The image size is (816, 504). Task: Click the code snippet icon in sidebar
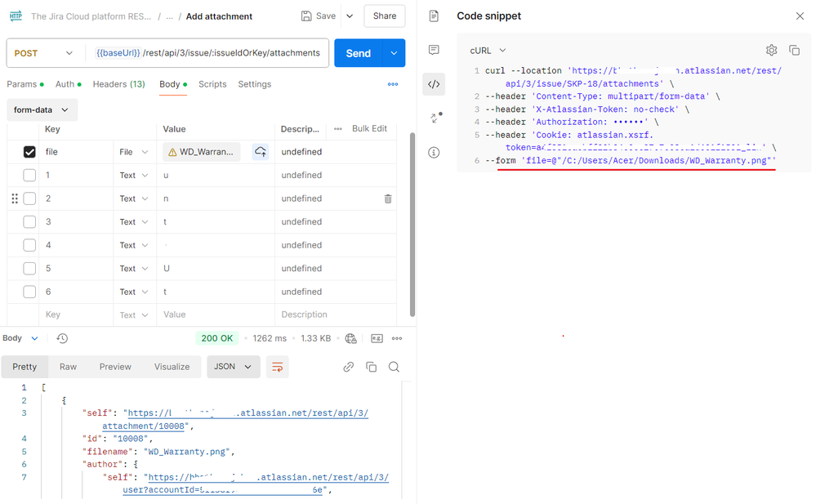[434, 84]
